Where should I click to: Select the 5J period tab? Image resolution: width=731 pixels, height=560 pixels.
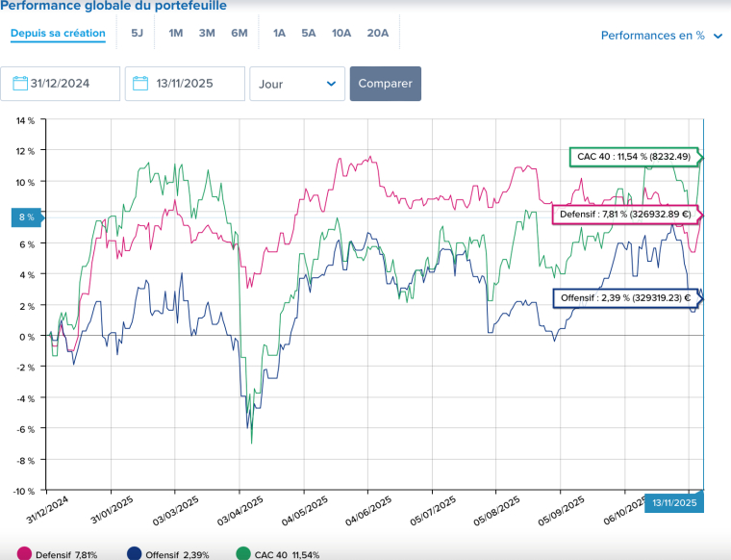click(138, 33)
